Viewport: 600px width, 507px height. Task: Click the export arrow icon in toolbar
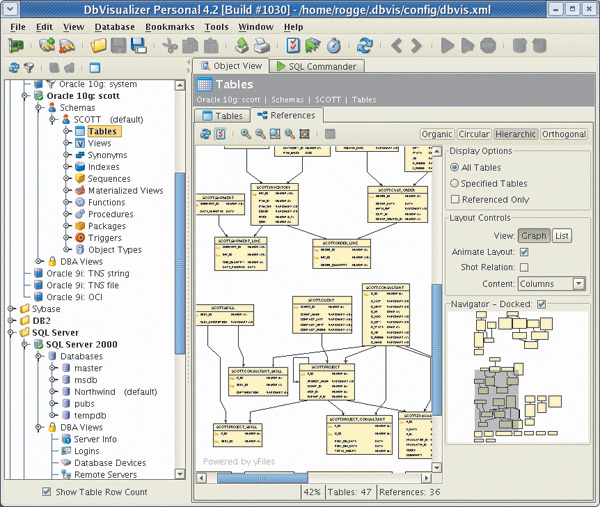pos(241,46)
